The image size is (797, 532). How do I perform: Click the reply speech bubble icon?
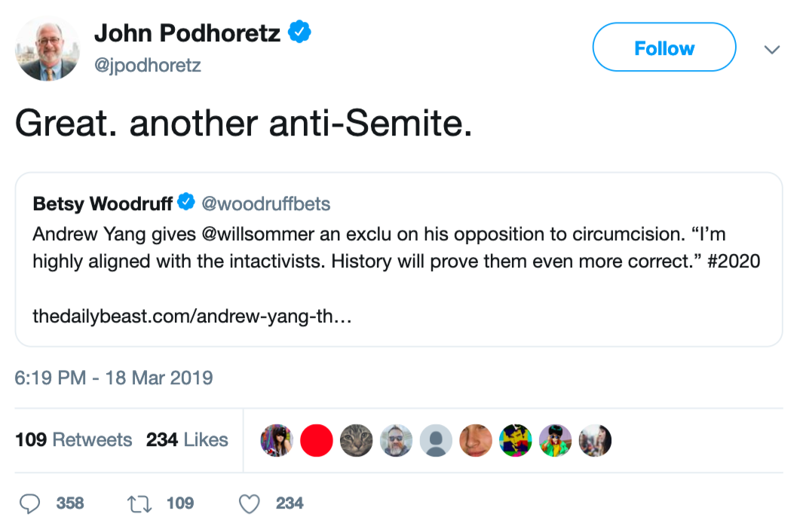coord(30,503)
